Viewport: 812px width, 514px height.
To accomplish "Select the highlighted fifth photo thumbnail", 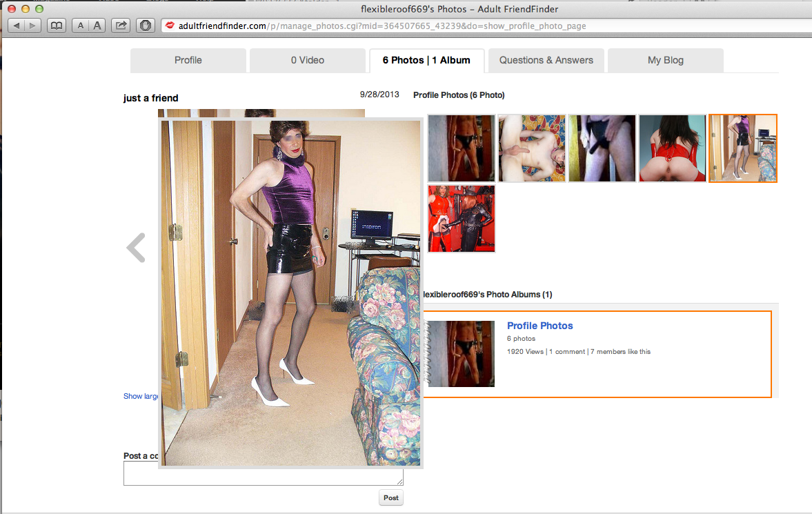I will click(x=742, y=148).
